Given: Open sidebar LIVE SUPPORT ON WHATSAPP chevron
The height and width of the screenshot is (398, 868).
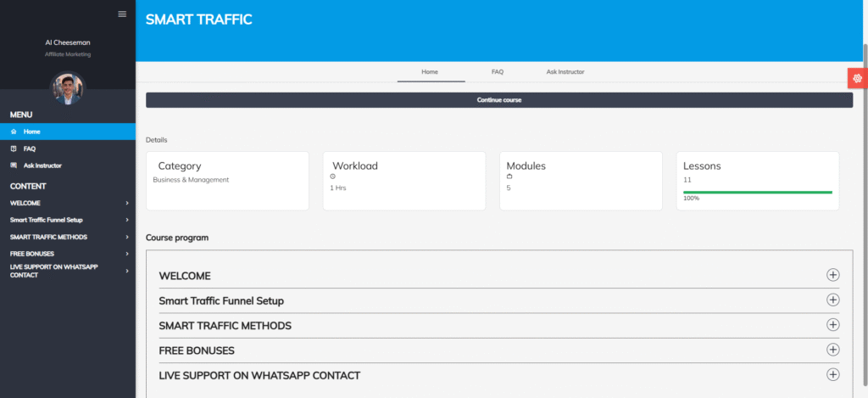Looking at the screenshot, I should click(127, 271).
